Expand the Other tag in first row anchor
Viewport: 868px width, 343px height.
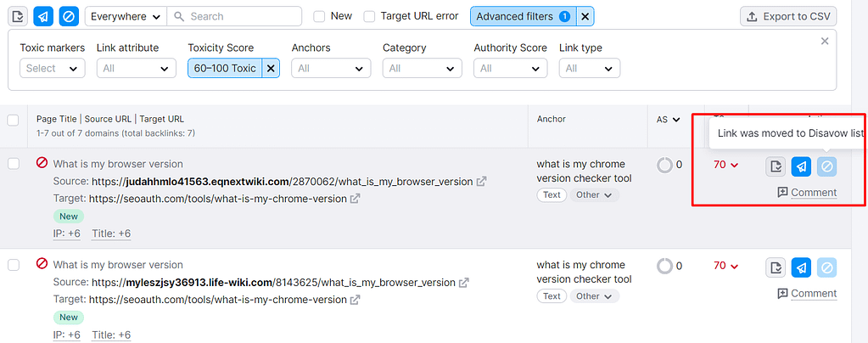point(595,195)
